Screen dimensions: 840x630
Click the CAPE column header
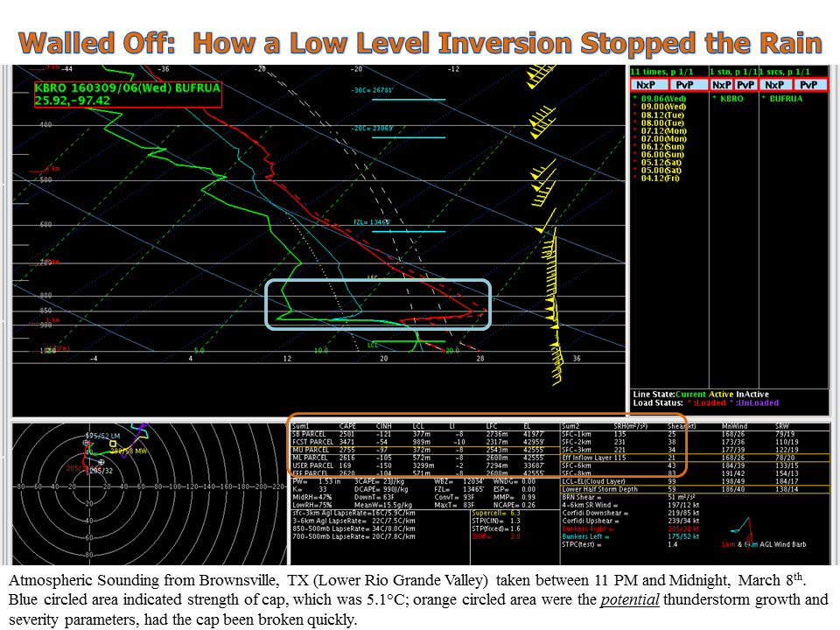click(347, 426)
